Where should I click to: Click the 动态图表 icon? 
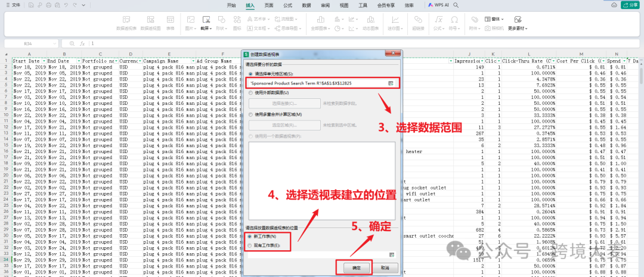click(x=370, y=19)
